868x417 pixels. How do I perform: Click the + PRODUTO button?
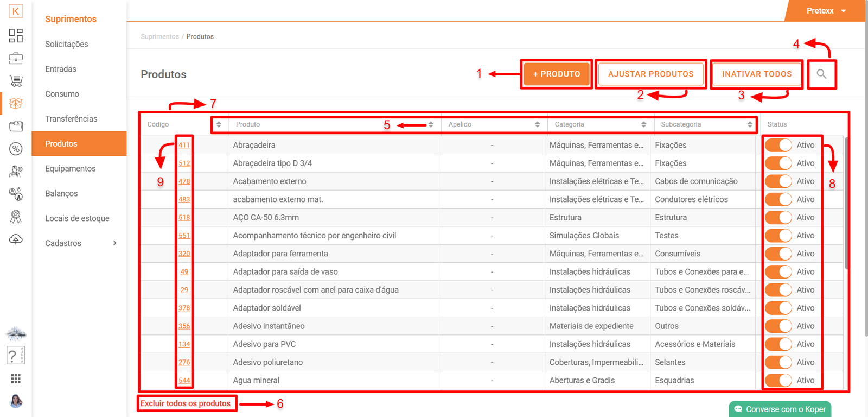tap(557, 74)
